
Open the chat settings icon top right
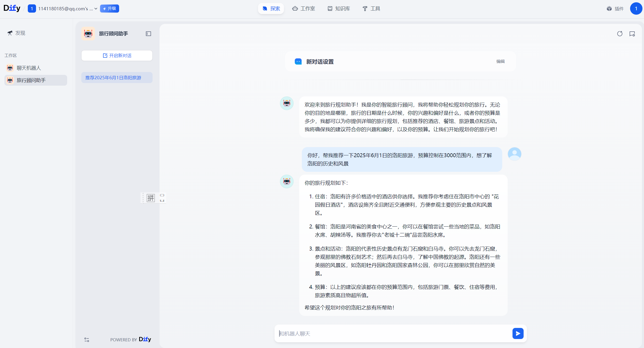[632, 34]
